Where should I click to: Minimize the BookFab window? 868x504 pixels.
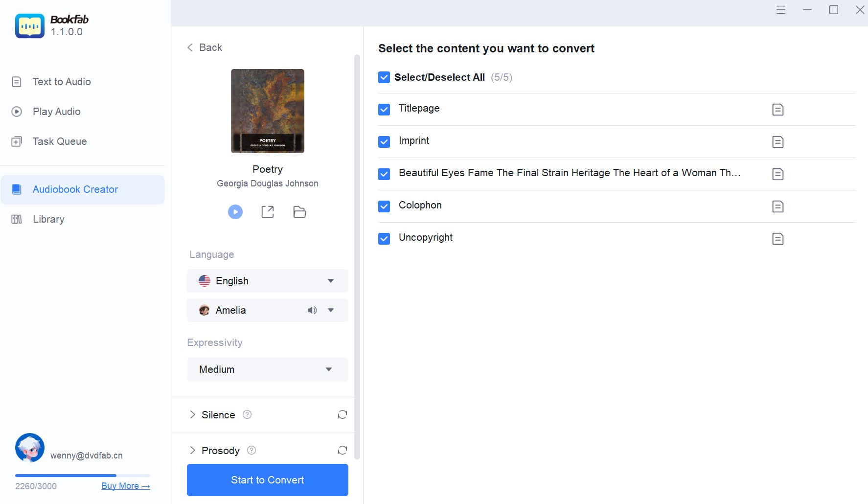807,10
